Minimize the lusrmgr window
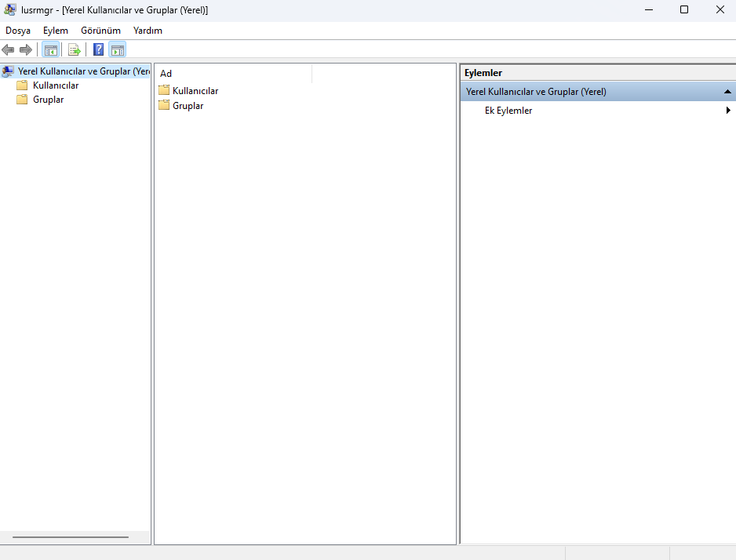The image size is (736, 560). 649,9
